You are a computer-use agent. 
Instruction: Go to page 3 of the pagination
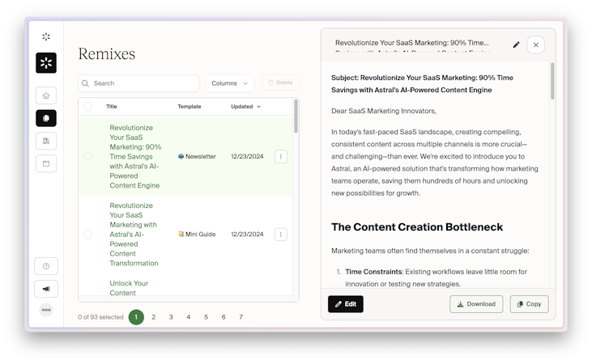point(171,317)
